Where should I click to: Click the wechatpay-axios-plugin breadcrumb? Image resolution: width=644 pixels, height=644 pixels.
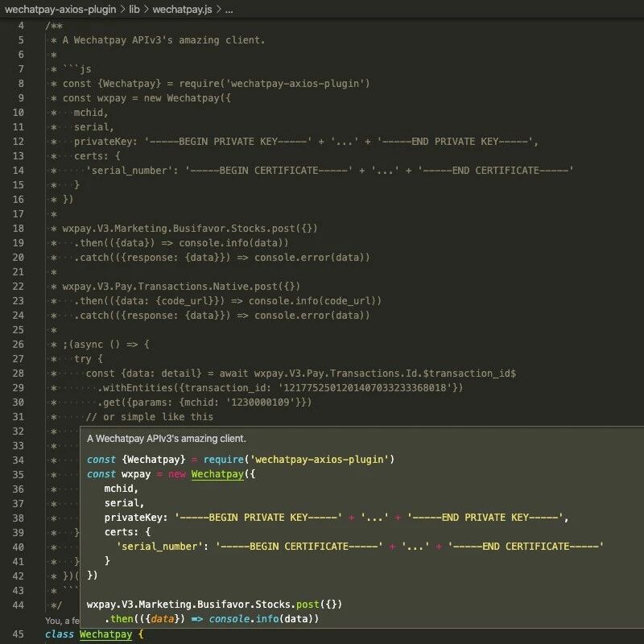[60, 10]
